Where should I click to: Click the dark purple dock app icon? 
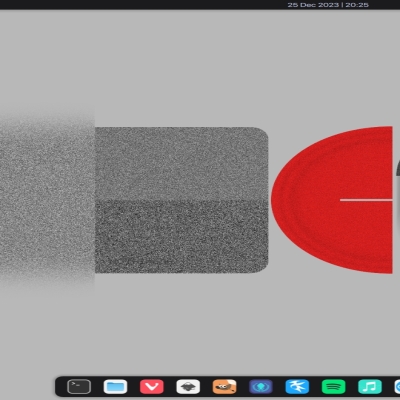click(x=261, y=387)
